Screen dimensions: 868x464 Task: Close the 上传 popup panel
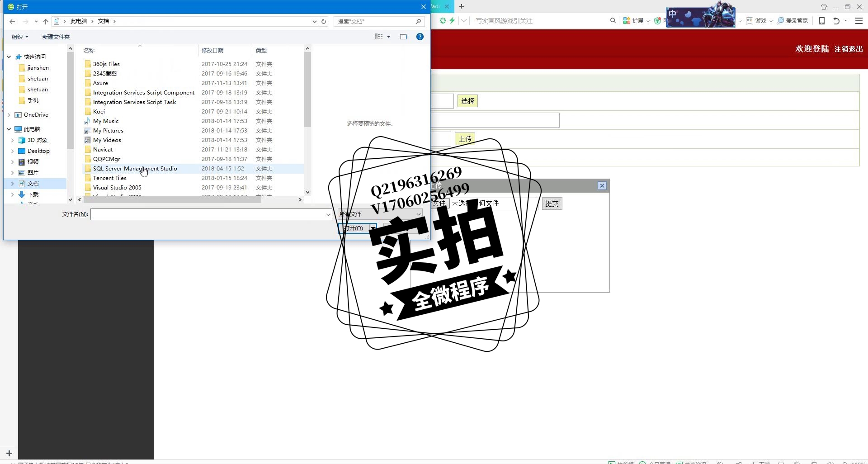point(602,185)
